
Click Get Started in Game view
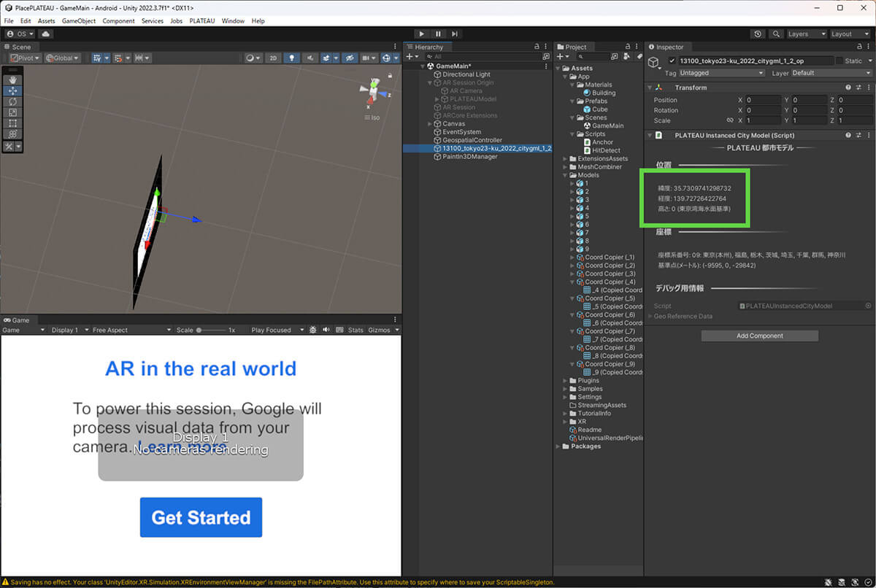pyautogui.click(x=201, y=517)
